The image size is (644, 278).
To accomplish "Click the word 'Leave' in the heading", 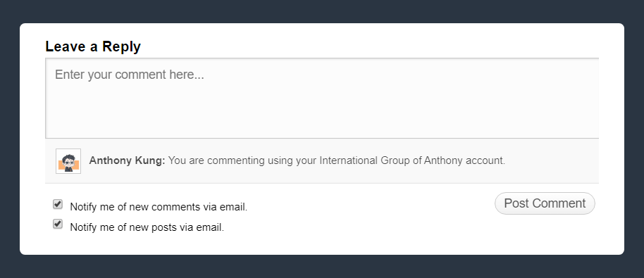I will coord(67,46).
